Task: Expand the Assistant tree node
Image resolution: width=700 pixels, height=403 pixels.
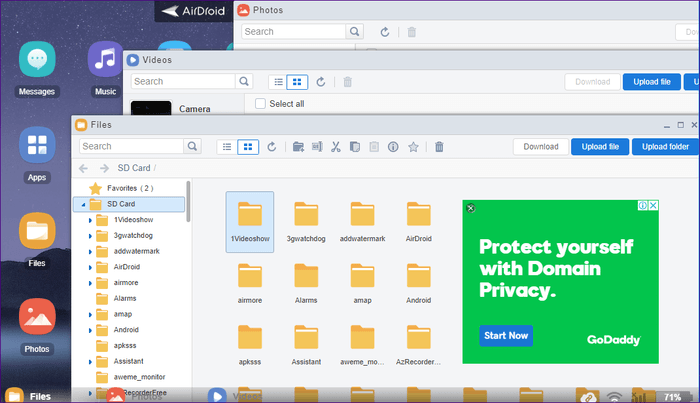Action: pyautogui.click(x=90, y=361)
